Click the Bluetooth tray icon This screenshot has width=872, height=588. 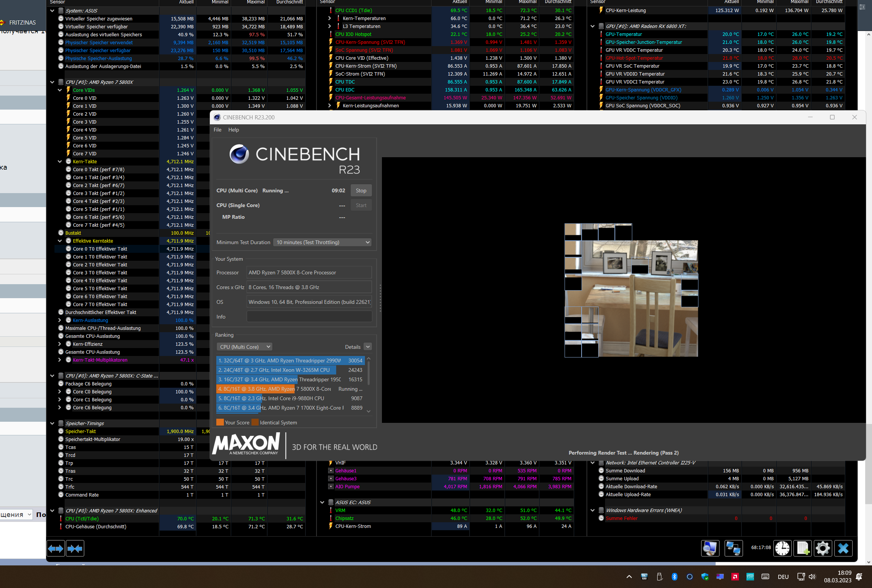click(674, 577)
